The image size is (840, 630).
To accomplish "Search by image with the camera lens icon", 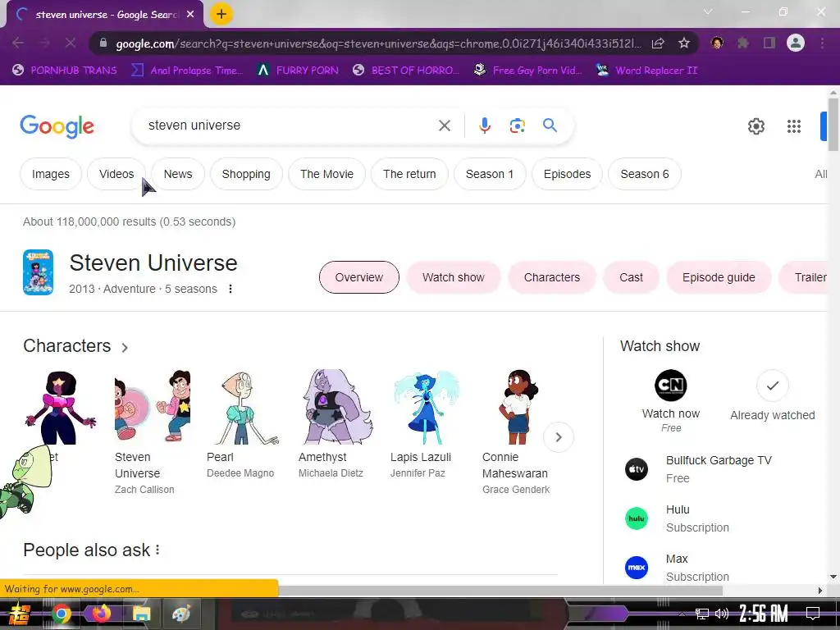I will coord(517,126).
